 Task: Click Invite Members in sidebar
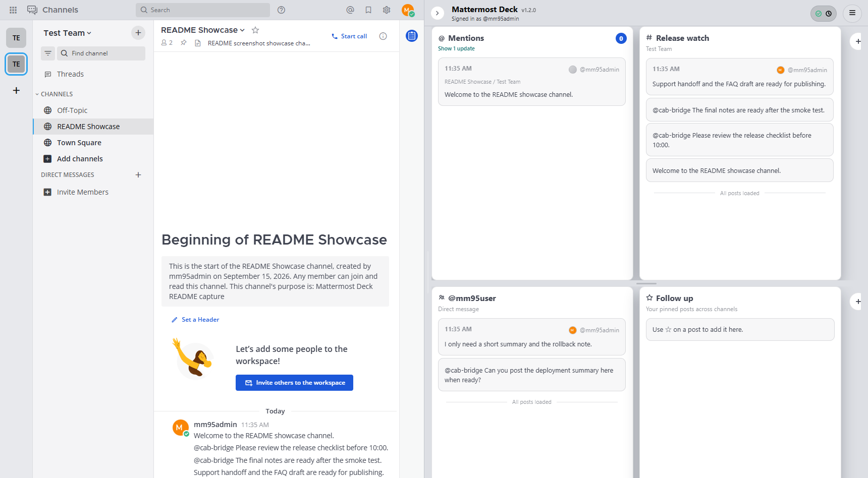pos(93,192)
